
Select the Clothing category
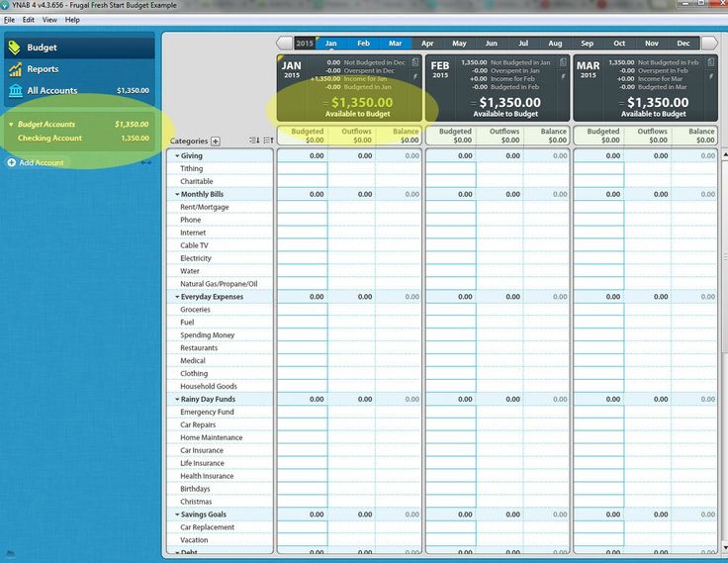pos(194,373)
